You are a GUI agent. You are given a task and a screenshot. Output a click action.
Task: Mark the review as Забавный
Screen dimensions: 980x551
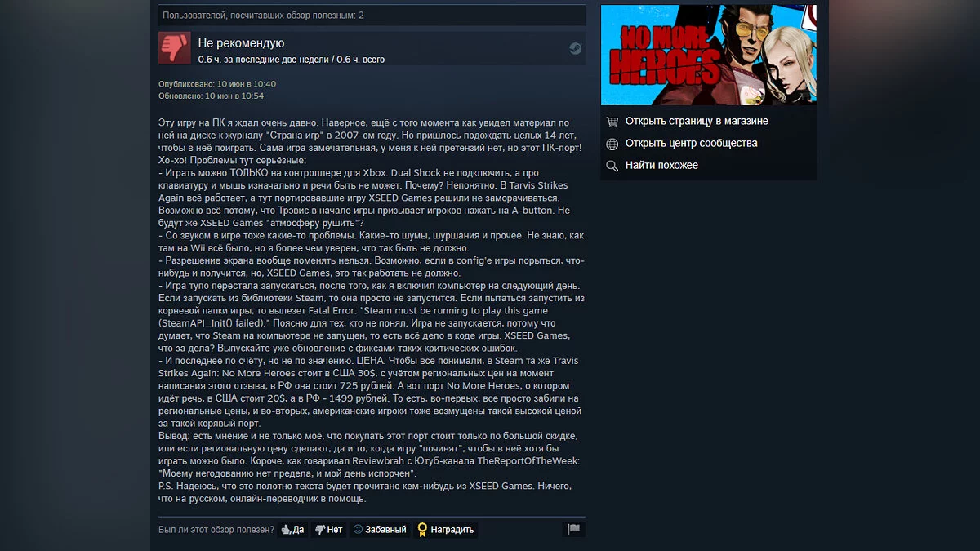380,530
